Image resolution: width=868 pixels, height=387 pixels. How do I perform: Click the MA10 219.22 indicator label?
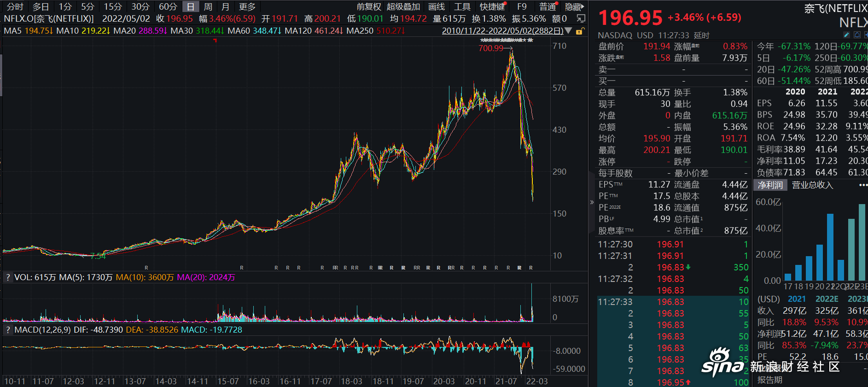tap(83, 31)
